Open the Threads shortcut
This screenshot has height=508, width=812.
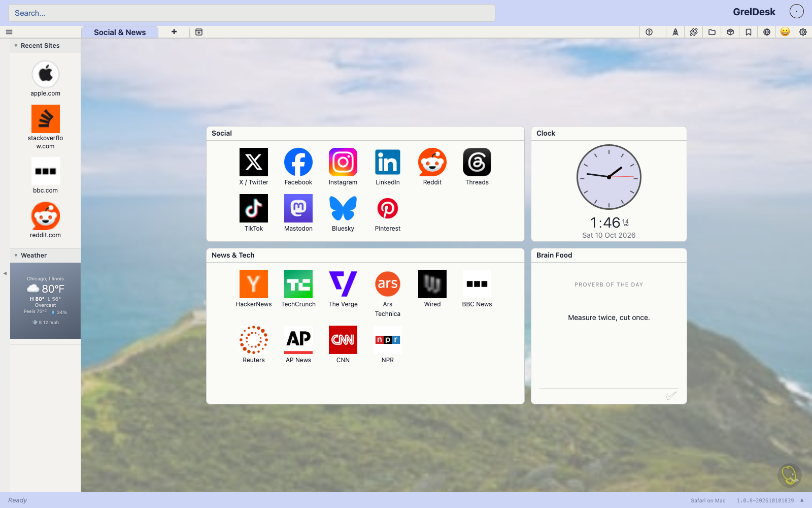click(477, 167)
